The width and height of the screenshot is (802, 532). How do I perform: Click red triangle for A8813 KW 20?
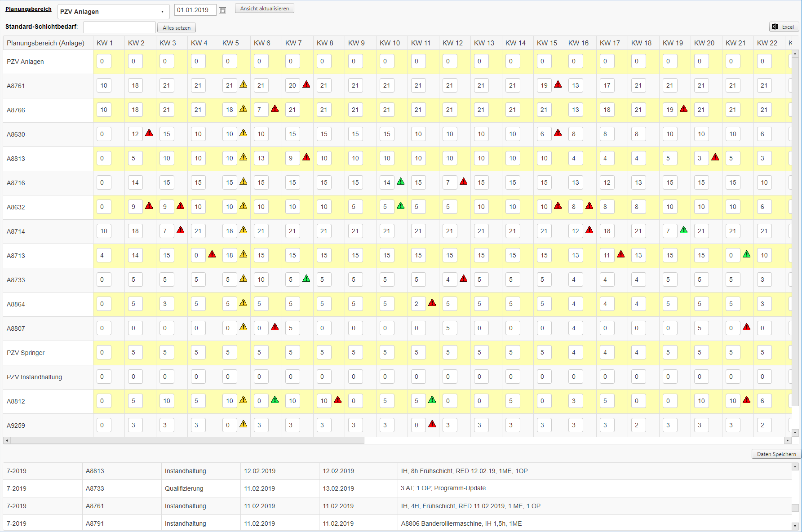[715, 157]
